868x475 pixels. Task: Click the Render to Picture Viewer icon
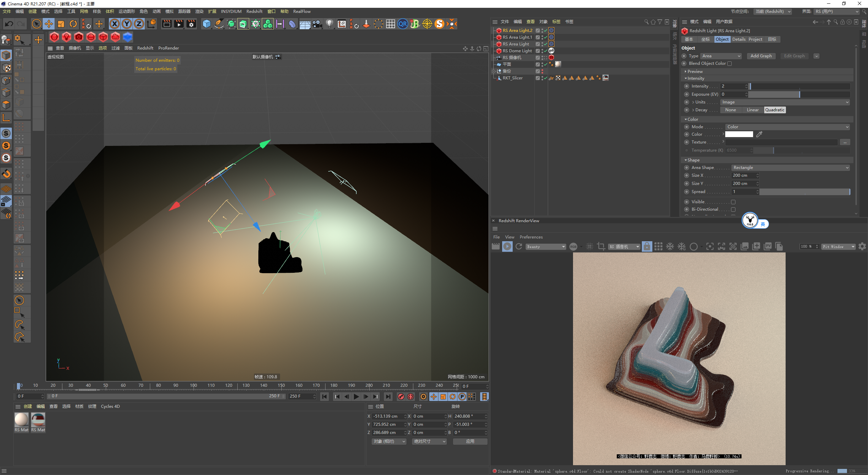point(179,24)
